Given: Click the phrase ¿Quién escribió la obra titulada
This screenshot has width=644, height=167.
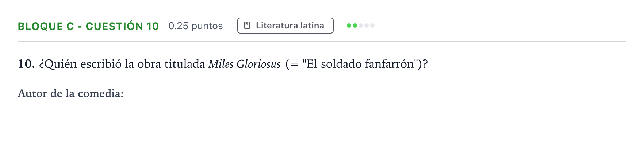Looking at the screenshot, I should (122, 64).
